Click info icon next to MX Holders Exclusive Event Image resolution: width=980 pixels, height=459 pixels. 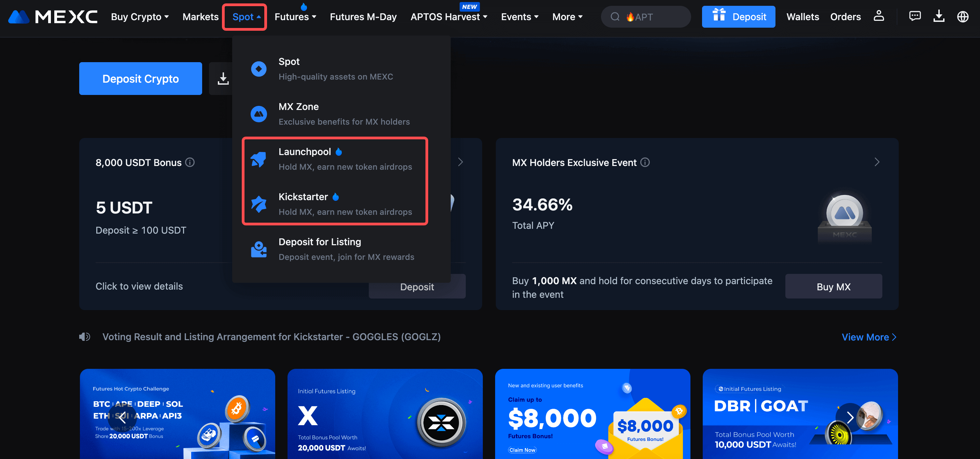coord(645,163)
